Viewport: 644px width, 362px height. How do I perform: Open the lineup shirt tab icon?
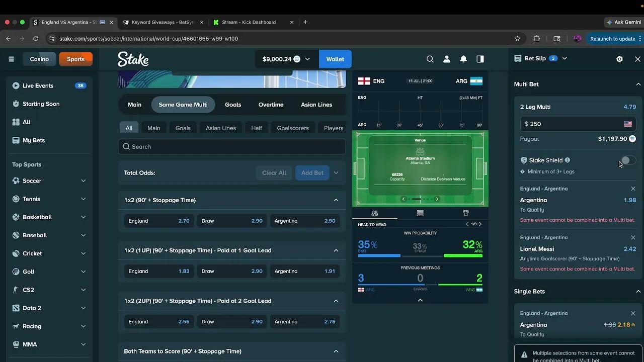click(x=465, y=213)
